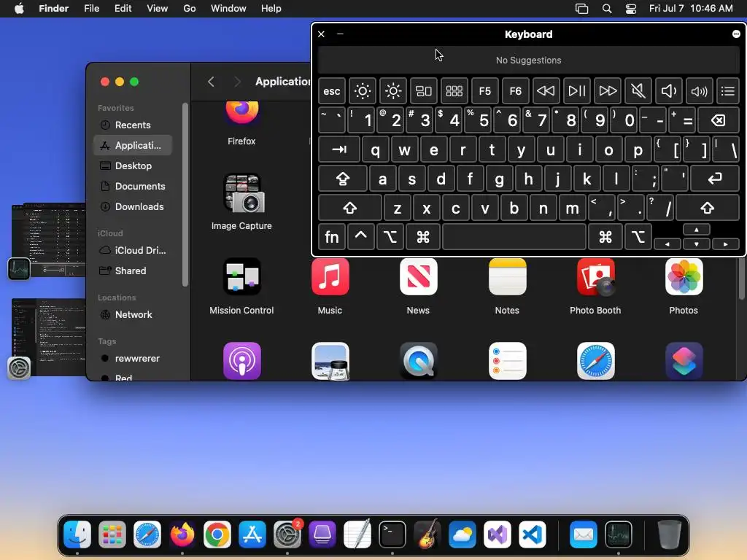Open the Shortcuts app icon

click(x=684, y=361)
